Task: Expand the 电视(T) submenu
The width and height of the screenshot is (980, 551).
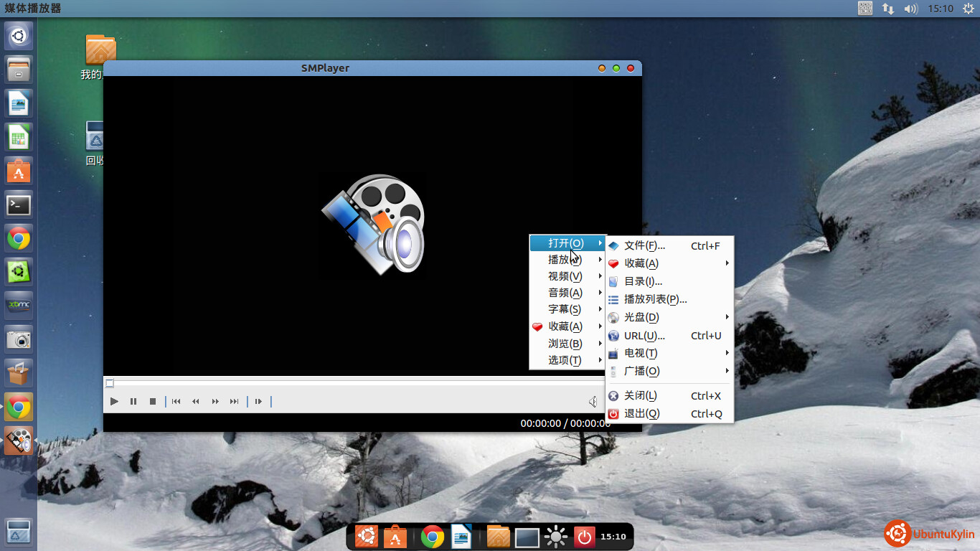Action: click(641, 354)
